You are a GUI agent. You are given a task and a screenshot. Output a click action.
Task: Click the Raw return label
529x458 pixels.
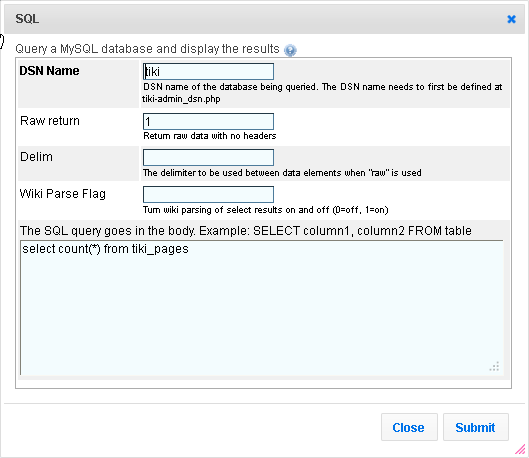coord(50,121)
